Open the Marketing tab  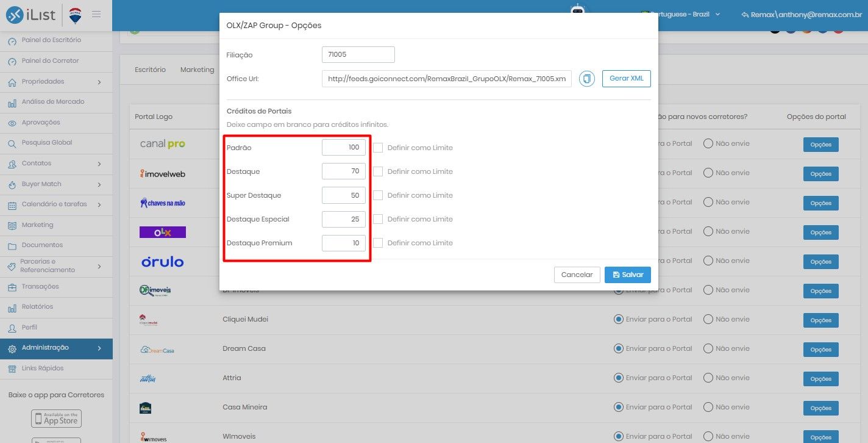(x=197, y=70)
